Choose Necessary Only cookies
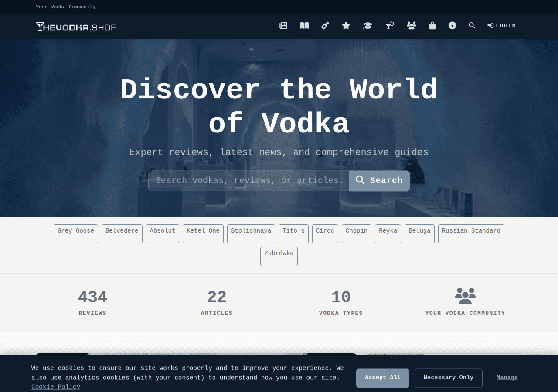558x392 pixels. pos(449,378)
